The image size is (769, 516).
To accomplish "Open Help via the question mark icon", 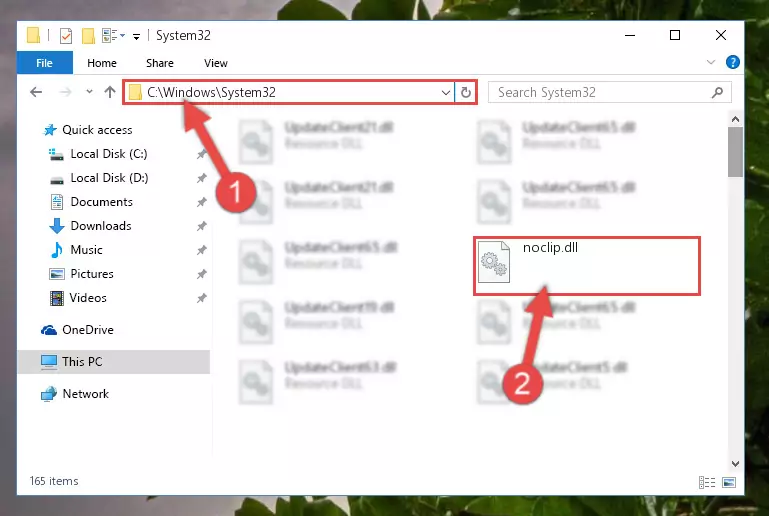I will pyautogui.click(x=733, y=62).
